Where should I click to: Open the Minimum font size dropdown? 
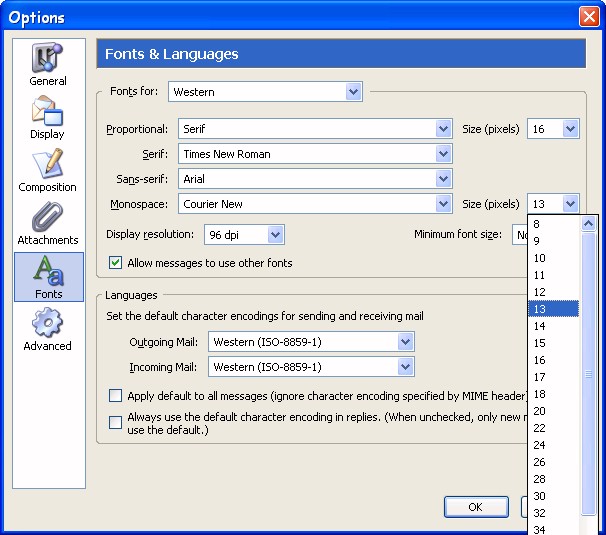pos(520,235)
